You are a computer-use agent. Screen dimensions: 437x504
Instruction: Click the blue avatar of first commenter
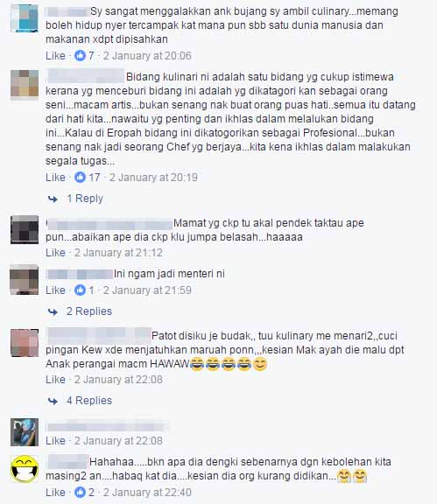(x=25, y=18)
